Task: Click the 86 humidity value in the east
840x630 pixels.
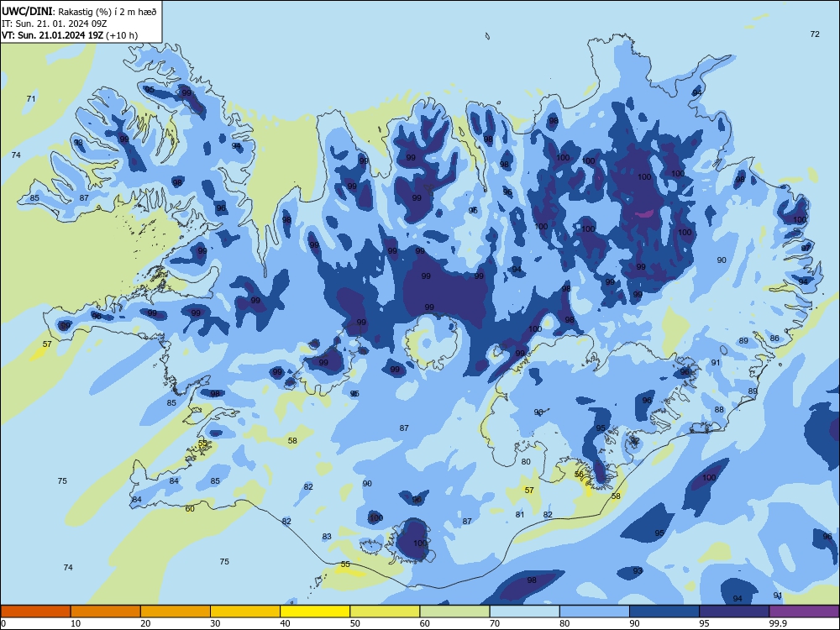Action: [774, 339]
